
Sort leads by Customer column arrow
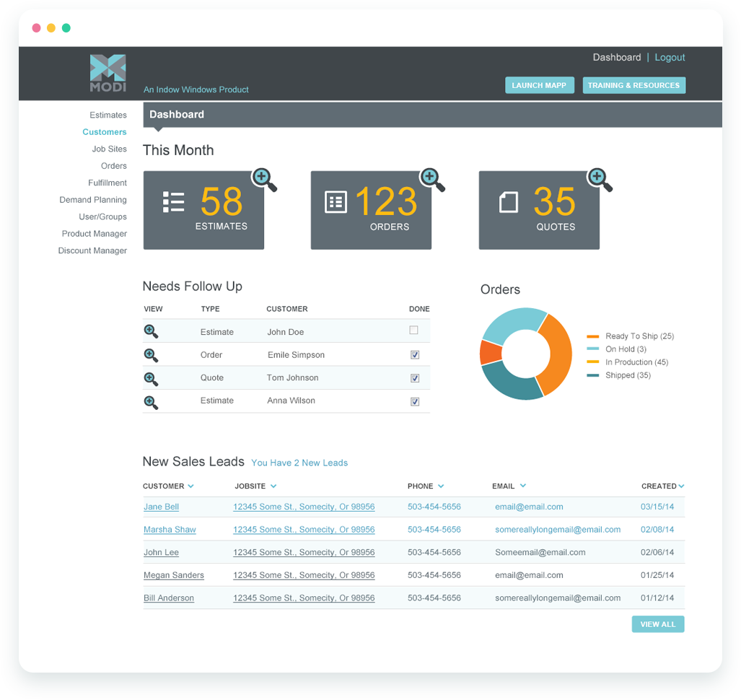coord(190,486)
